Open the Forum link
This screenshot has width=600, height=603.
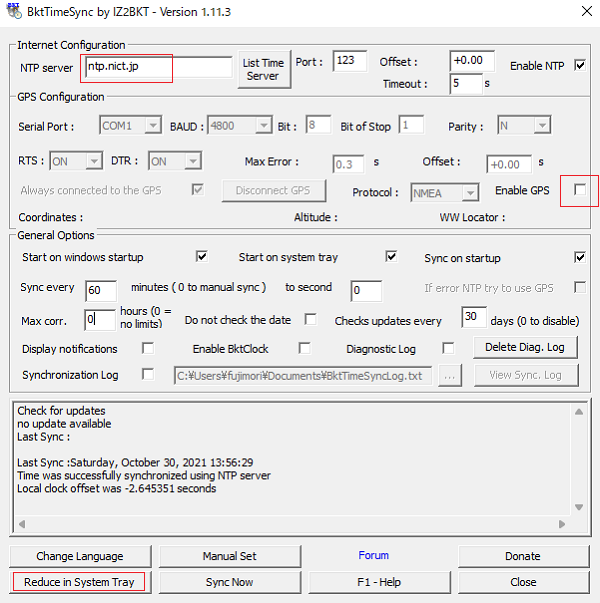click(x=374, y=556)
